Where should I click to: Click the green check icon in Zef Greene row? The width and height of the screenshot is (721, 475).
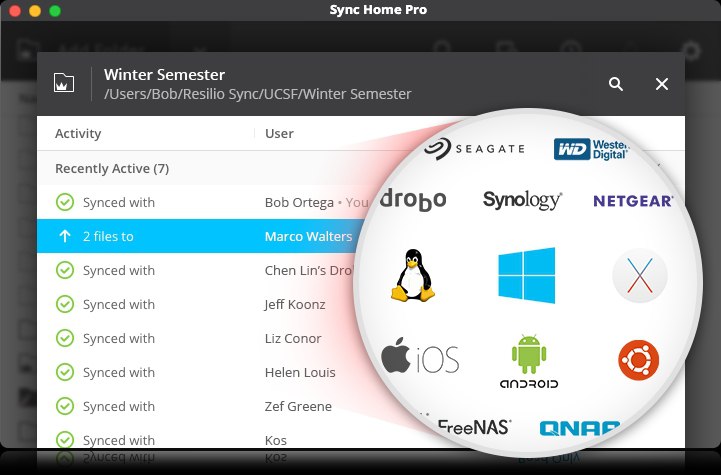[x=65, y=406]
